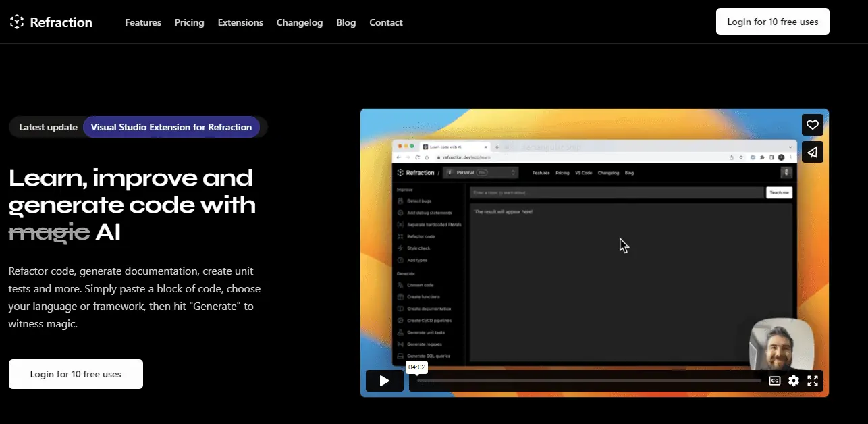The width and height of the screenshot is (868, 424).
Task: Click the Refraction logo in the header
Action: 51,22
